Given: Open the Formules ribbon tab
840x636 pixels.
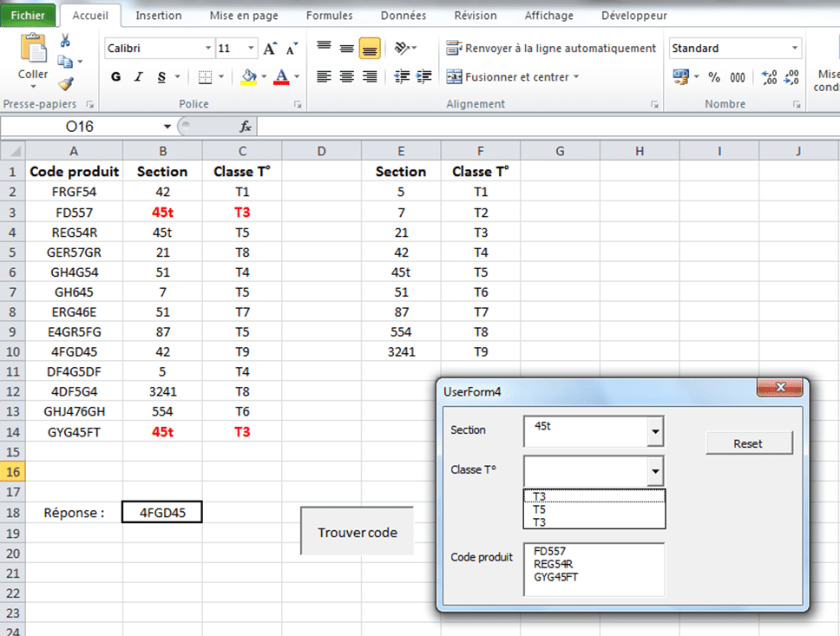Looking at the screenshot, I should click(329, 16).
